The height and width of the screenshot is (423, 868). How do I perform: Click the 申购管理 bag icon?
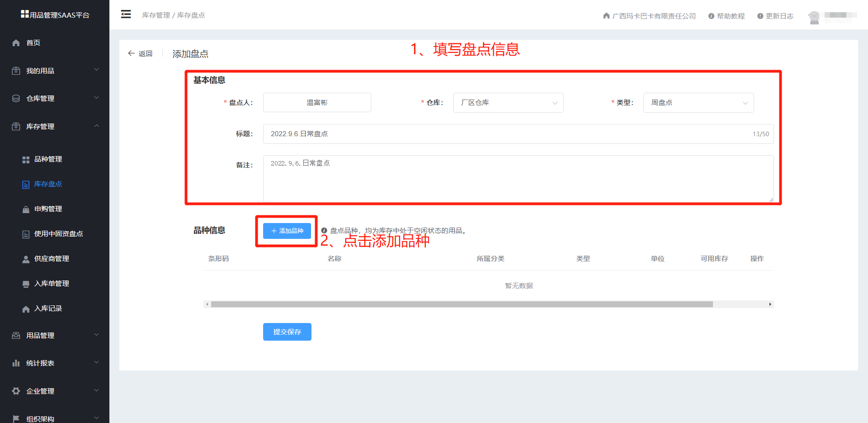26,209
